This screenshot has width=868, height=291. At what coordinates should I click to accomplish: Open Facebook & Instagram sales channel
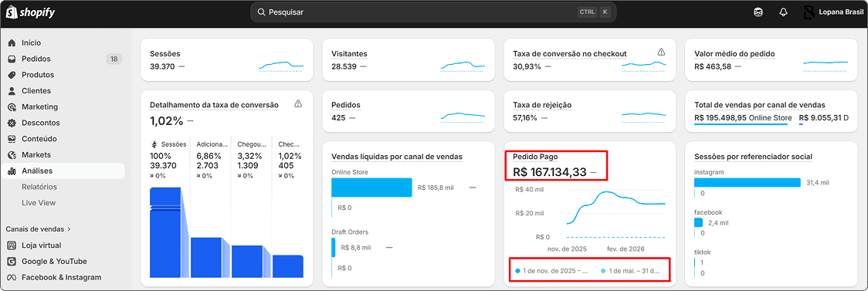click(63, 277)
